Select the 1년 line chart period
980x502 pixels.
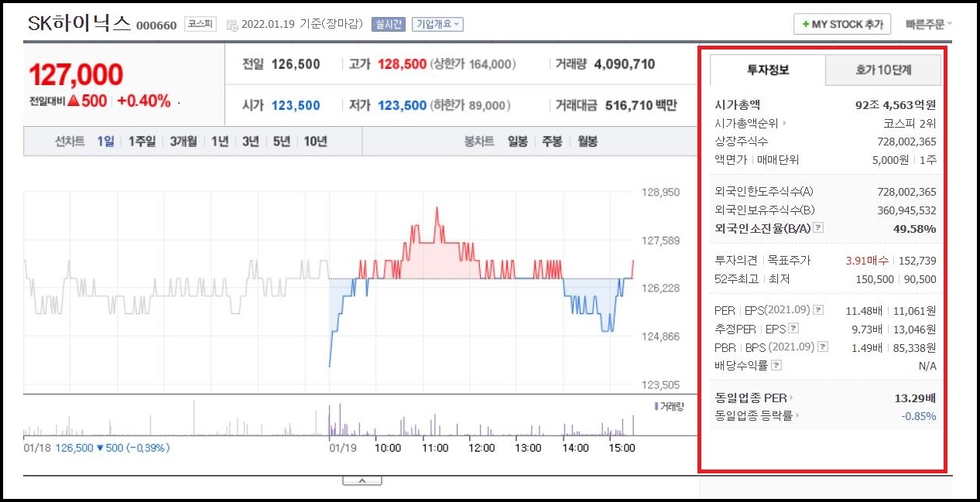(x=220, y=142)
